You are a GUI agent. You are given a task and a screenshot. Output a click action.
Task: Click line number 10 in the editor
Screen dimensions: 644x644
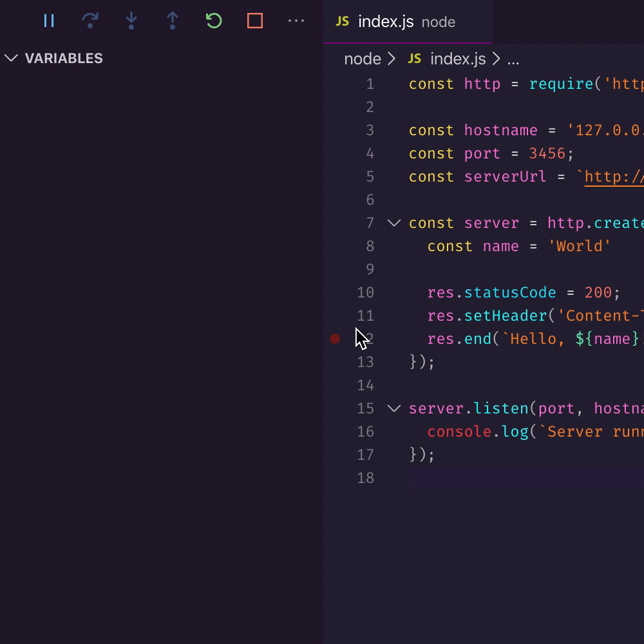[366, 292]
